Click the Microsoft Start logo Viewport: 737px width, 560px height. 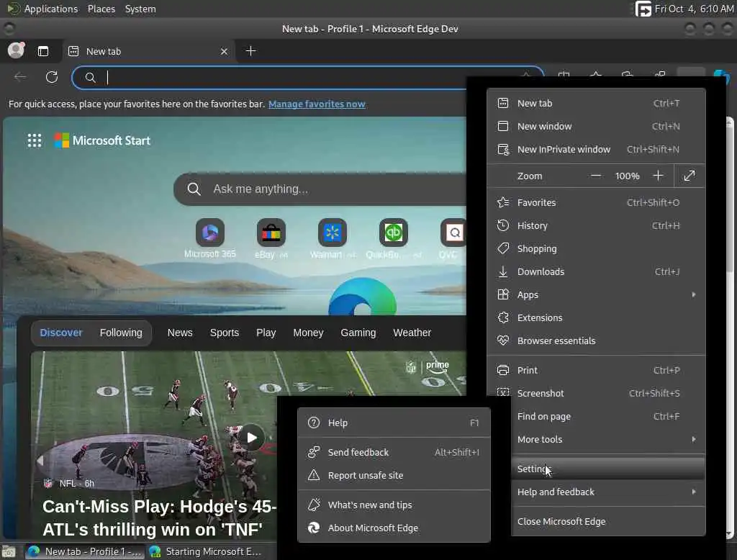(x=102, y=140)
